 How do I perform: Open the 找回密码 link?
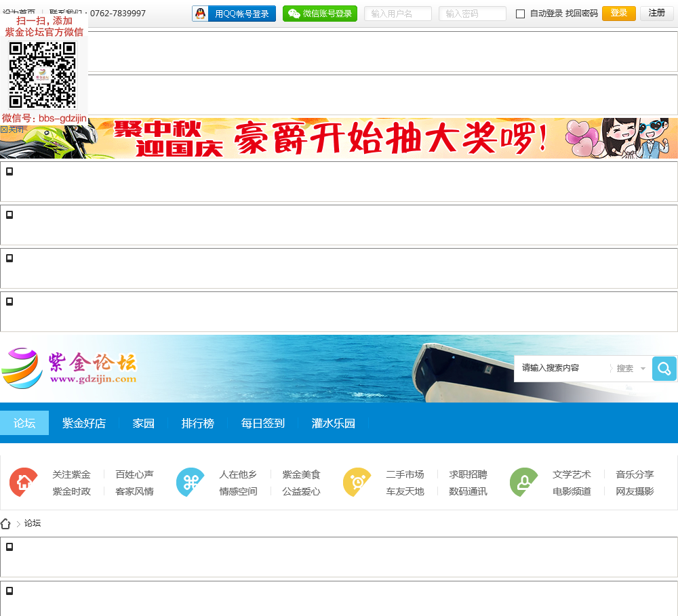click(x=582, y=14)
